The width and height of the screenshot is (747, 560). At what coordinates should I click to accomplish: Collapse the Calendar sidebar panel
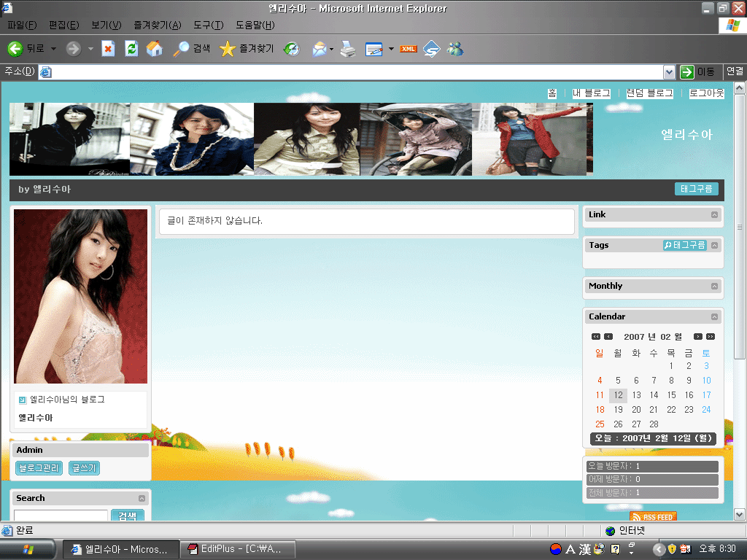point(714,316)
